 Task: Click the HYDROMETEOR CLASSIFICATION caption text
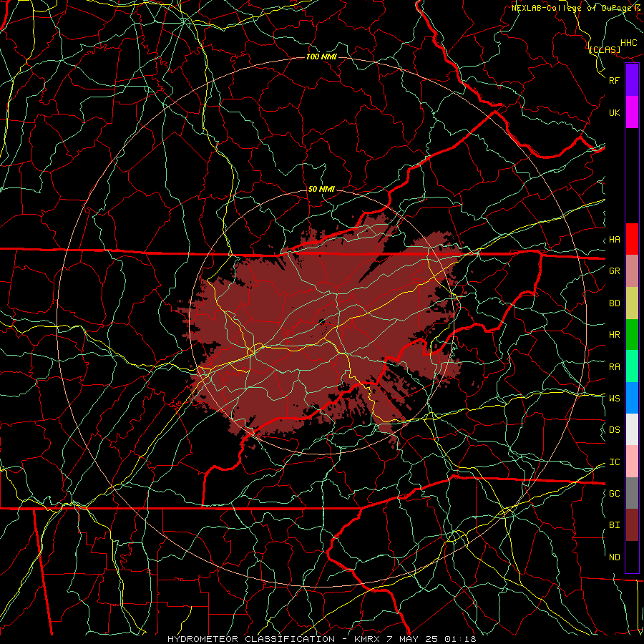point(251,639)
